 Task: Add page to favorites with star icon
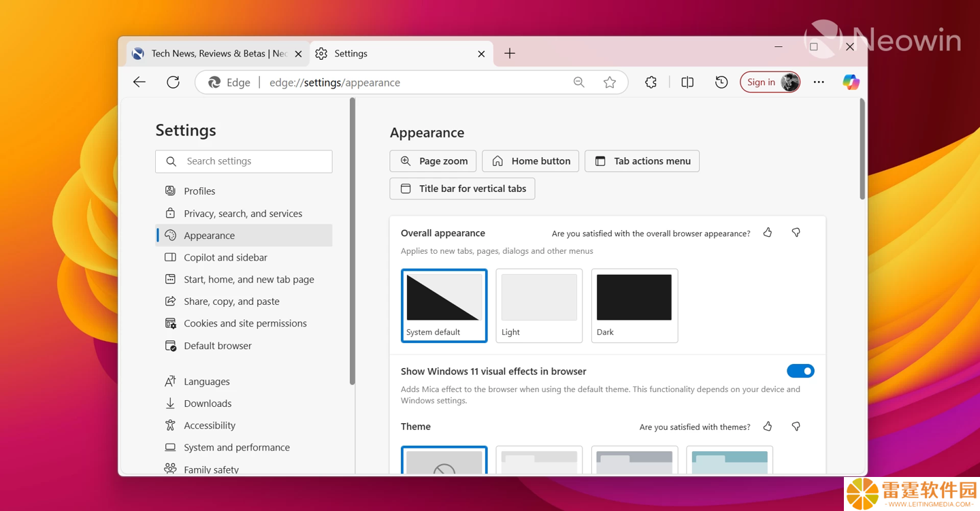(x=610, y=82)
